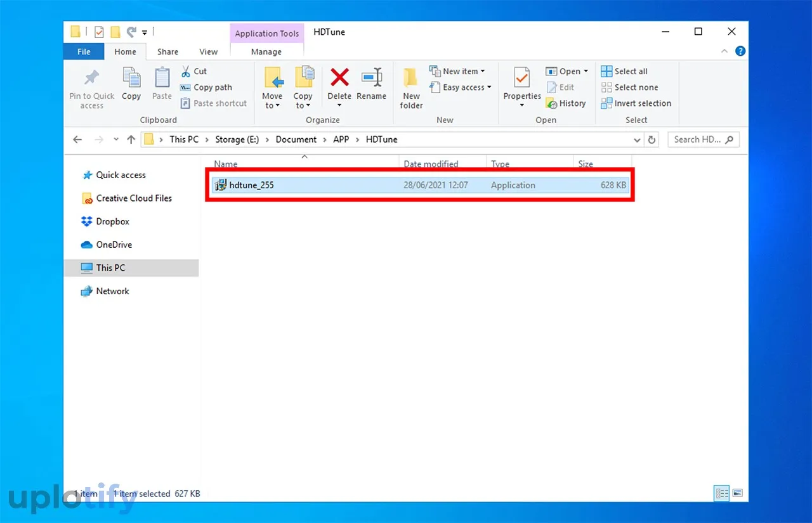The image size is (812, 523).
Task: Click Select none
Action: [630, 87]
